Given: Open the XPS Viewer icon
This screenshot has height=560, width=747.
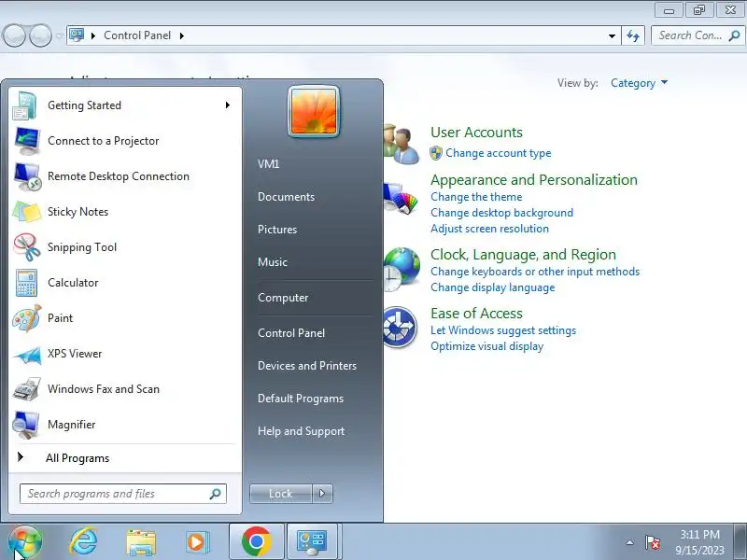Looking at the screenshot, I should point(27,354).
